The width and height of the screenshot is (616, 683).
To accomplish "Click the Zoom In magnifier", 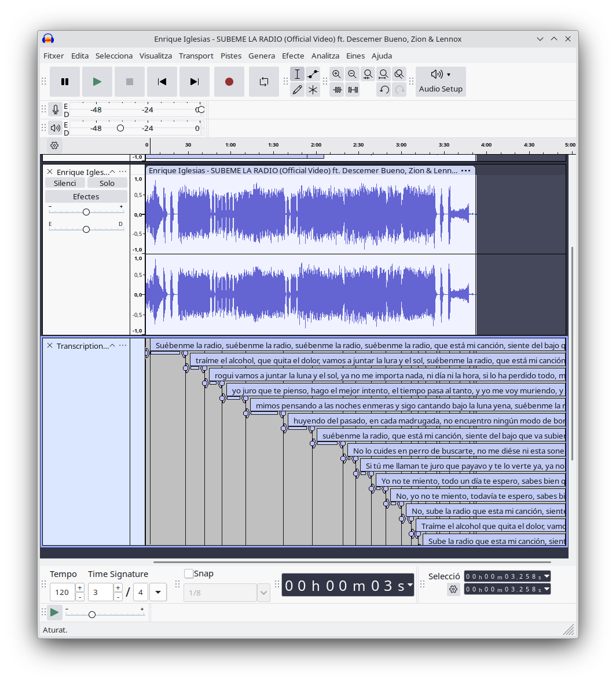I will pos(336,74).
